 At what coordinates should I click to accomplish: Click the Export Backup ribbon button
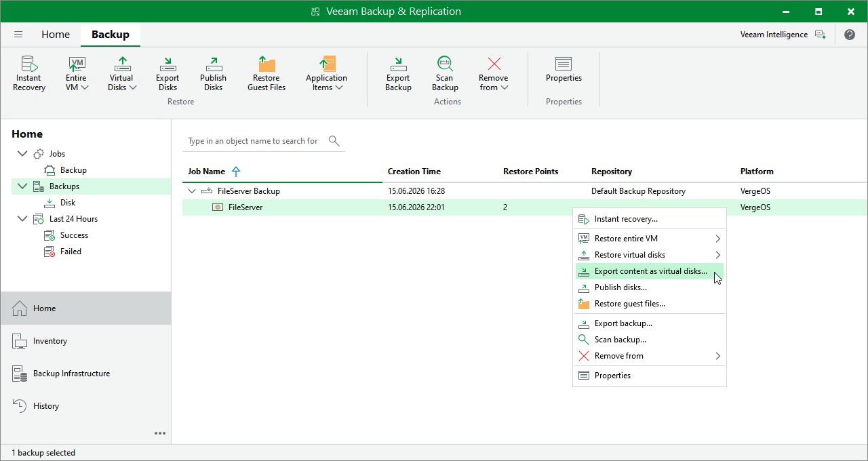[x=398, y=74]
